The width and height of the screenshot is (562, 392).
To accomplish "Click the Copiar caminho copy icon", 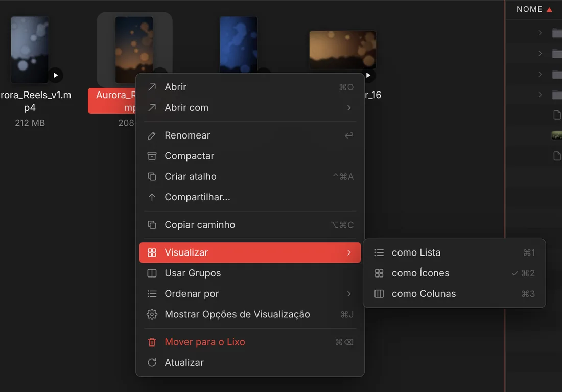I will [152, 225].
